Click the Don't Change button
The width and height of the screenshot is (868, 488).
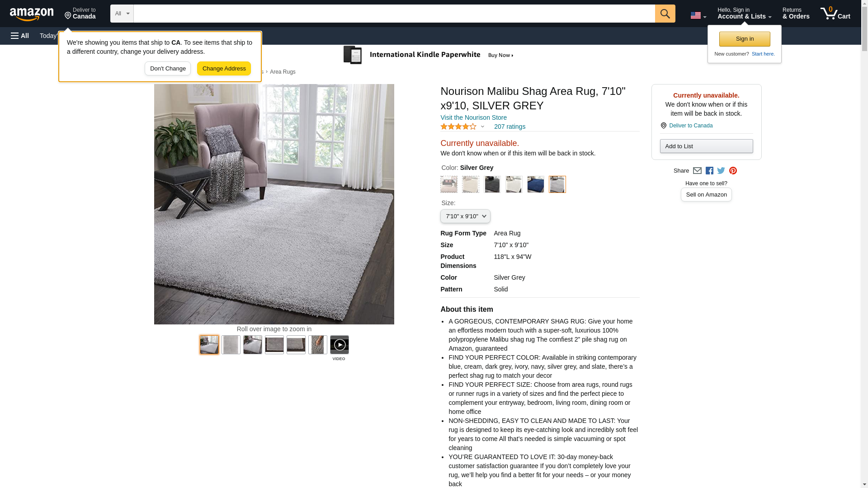click(x=168, y=69)
